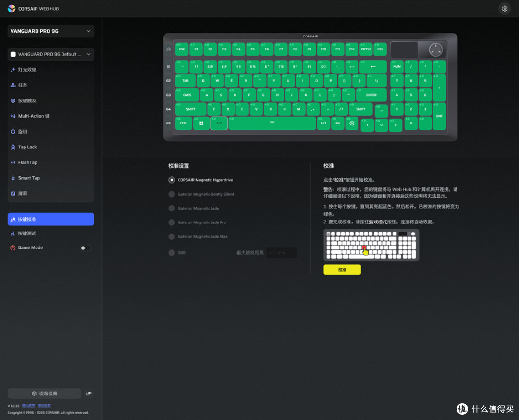Click the 设备设置 device settings button
This screenshot has width=519, height=420.
tap(44, 394)
